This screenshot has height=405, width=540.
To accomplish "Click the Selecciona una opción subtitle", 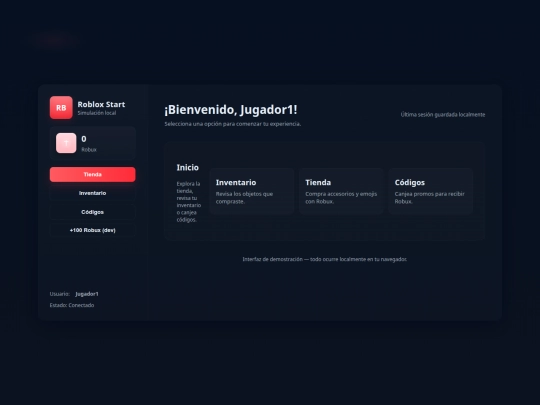I will pos(233,124).
